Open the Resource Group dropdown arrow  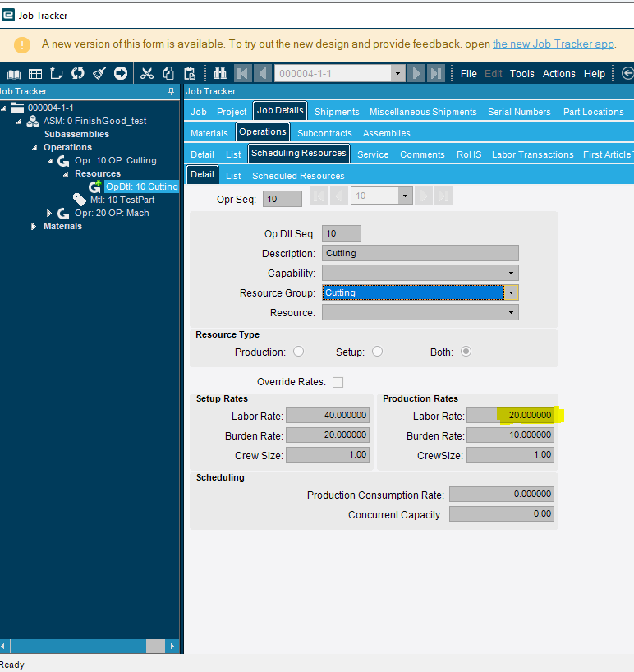click(x=511, y=292)
